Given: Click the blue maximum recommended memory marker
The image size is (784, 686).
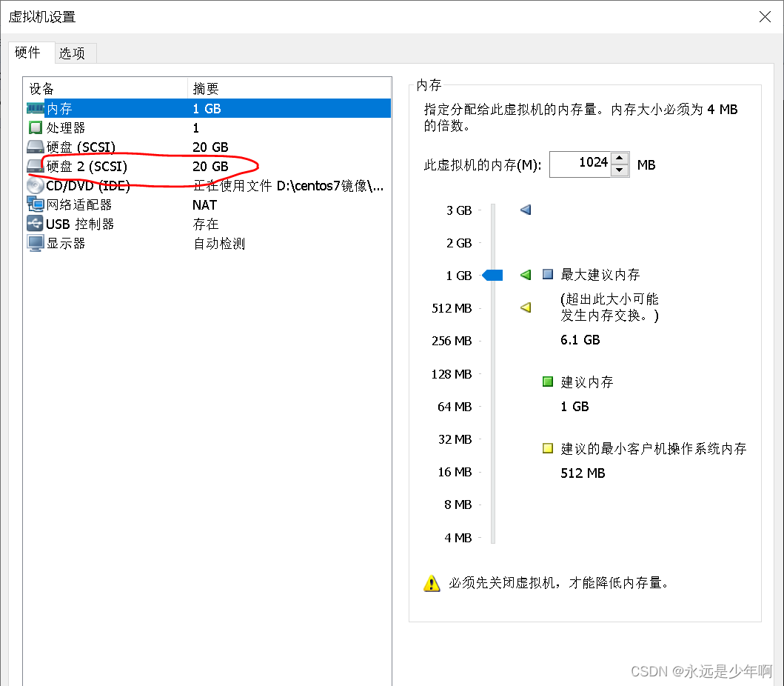Looking at the screenshot, I should (546, 275).
